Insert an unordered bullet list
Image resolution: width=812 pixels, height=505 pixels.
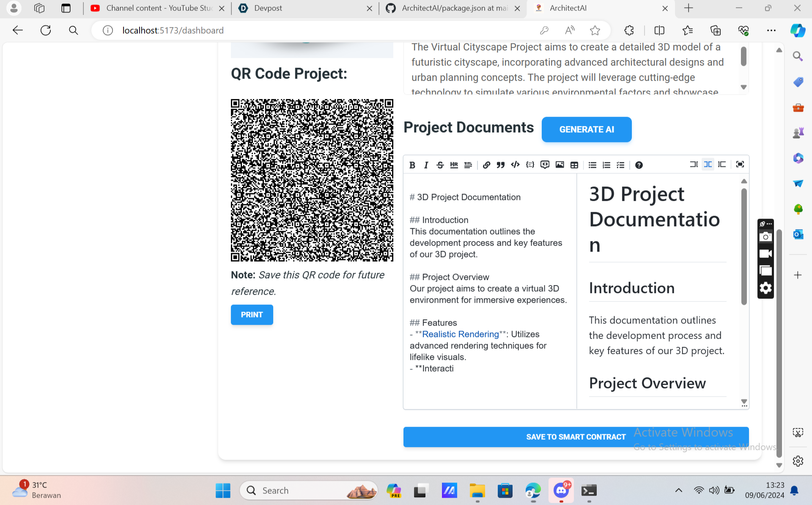point(592,165)
